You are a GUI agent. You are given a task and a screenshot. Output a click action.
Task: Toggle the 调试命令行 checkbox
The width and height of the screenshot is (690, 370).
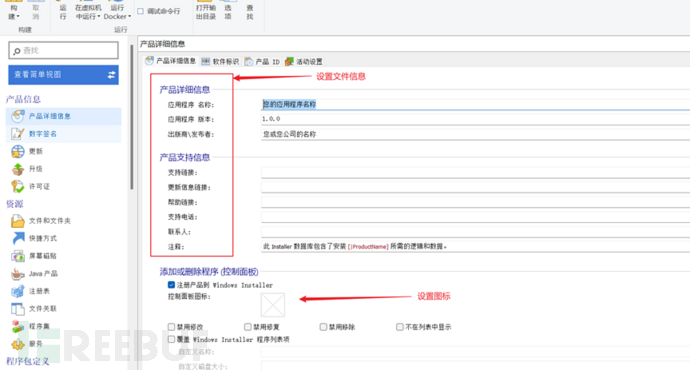pos(140,11)
